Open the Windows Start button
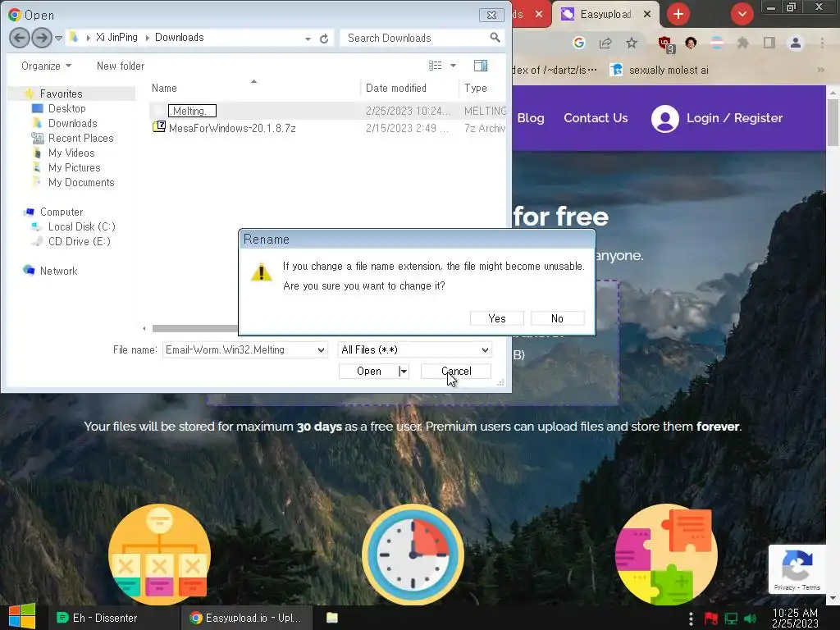 coord(21,617)
